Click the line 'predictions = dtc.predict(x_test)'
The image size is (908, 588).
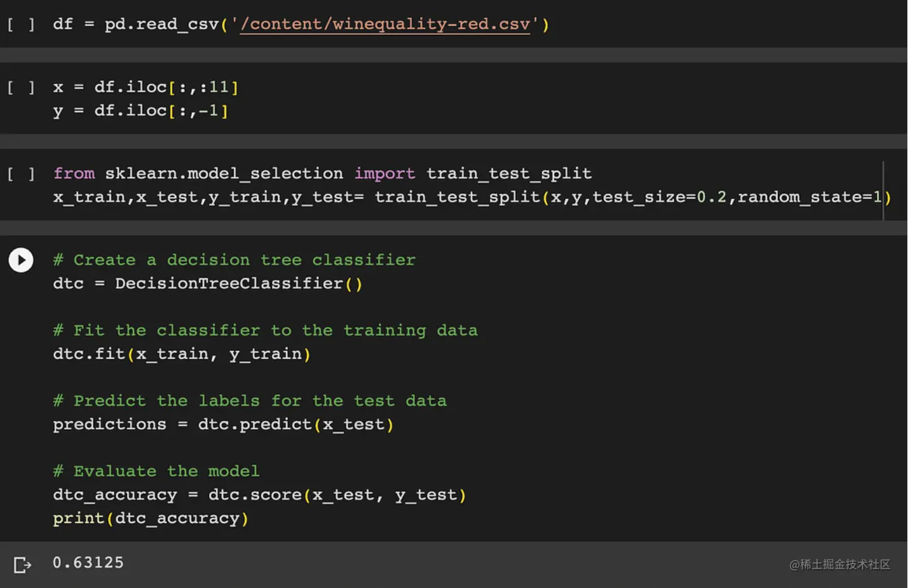click(x=224, y=424)
